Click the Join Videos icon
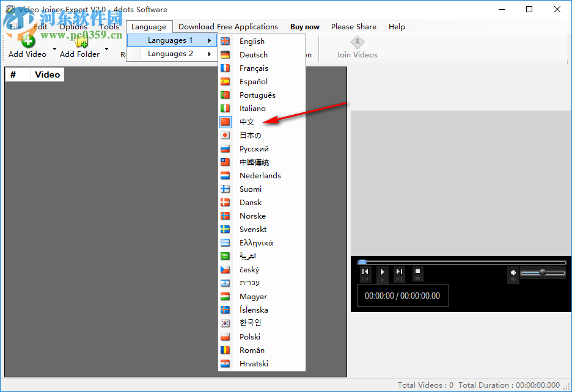Screen dimensions: 572x392 (357, 41)
